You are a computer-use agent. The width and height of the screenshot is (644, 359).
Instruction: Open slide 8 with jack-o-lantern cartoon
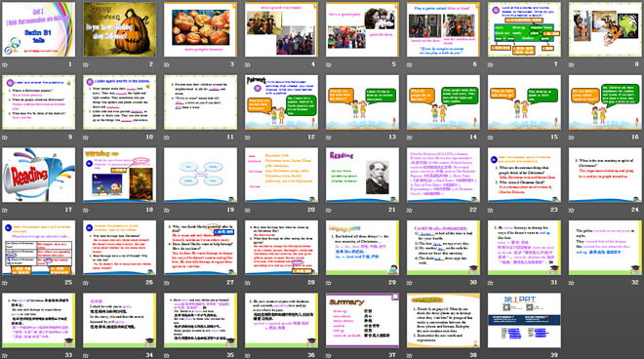[605, 29]
